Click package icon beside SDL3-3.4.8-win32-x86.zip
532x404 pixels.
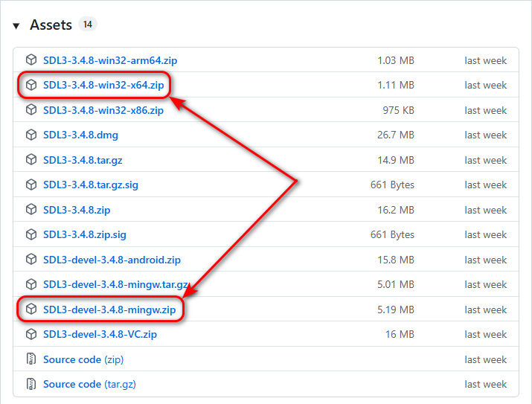pyautogui.click(x=31, y=109)
